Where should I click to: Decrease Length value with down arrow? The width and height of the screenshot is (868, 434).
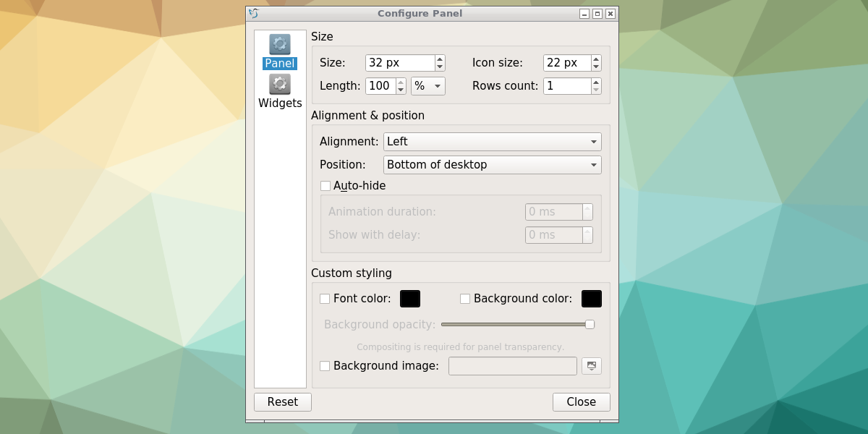(x=401, y=90)
